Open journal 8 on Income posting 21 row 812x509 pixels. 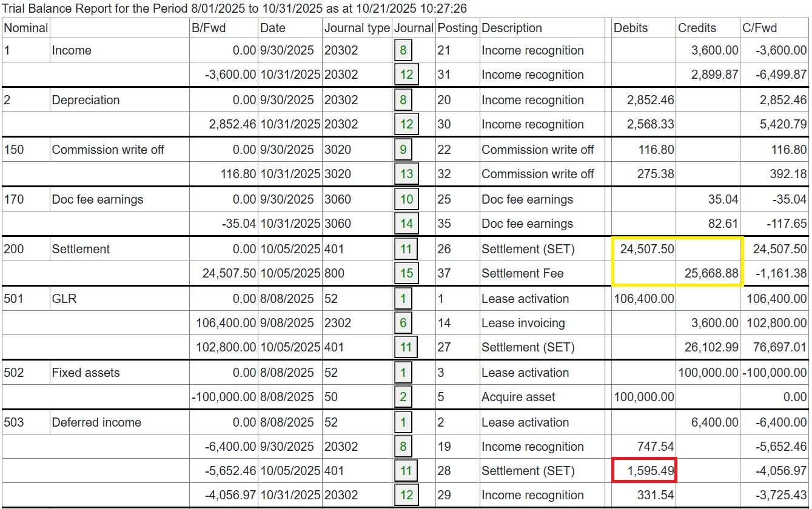pyautogui.click(x=403, y=50)
